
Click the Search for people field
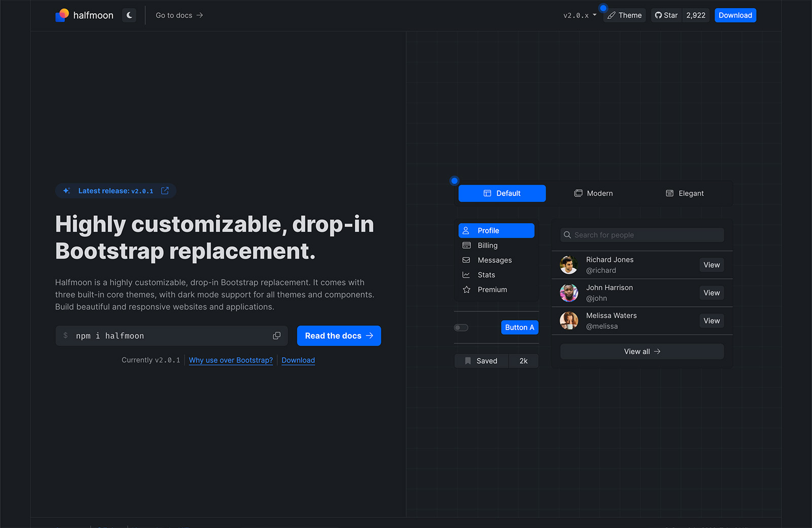[642, 235]
